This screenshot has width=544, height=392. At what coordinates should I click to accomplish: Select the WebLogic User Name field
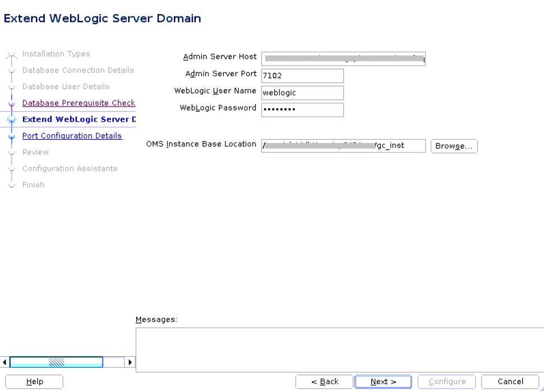302,93
